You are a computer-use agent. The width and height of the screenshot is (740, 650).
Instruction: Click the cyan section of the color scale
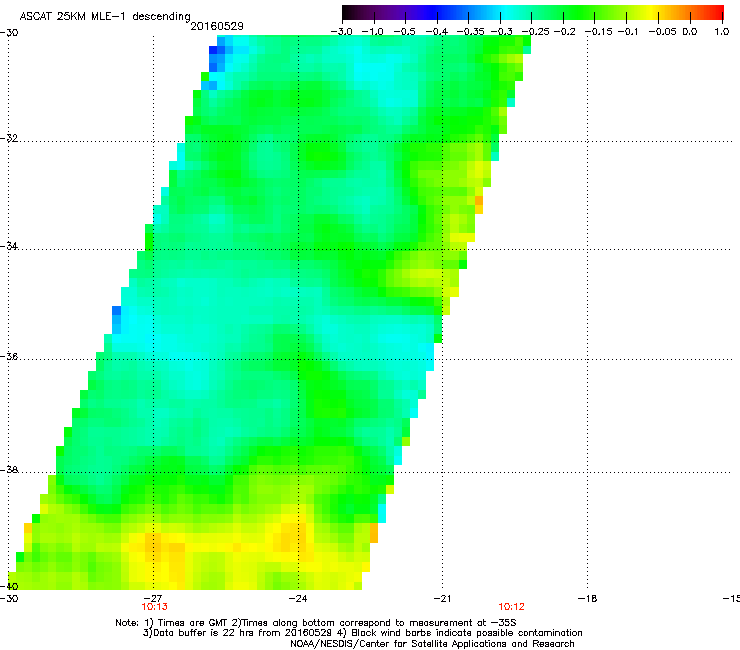pyautogui.click(x=507, y=12)
